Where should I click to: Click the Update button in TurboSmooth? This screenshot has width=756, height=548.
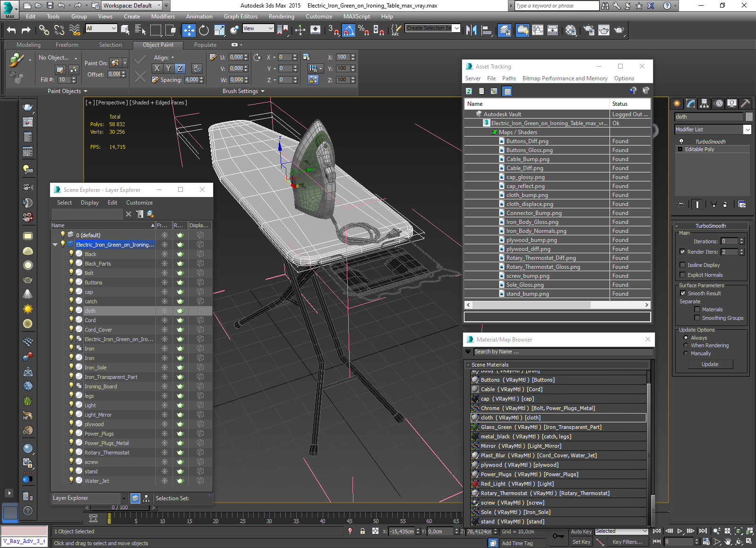point(710,364)
